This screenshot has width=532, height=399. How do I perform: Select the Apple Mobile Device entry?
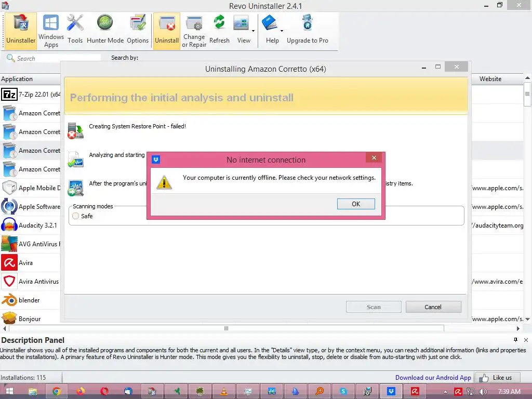coord(31,188)
